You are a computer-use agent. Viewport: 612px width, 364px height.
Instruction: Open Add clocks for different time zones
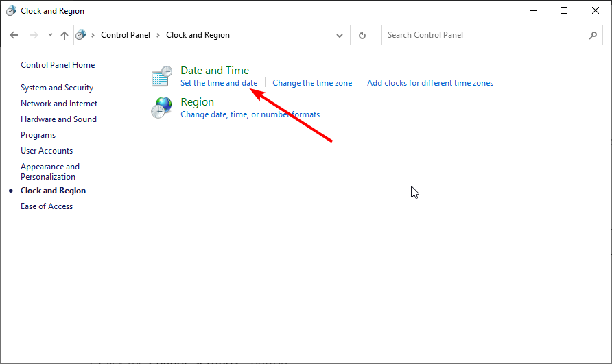[x=430, y=83]
